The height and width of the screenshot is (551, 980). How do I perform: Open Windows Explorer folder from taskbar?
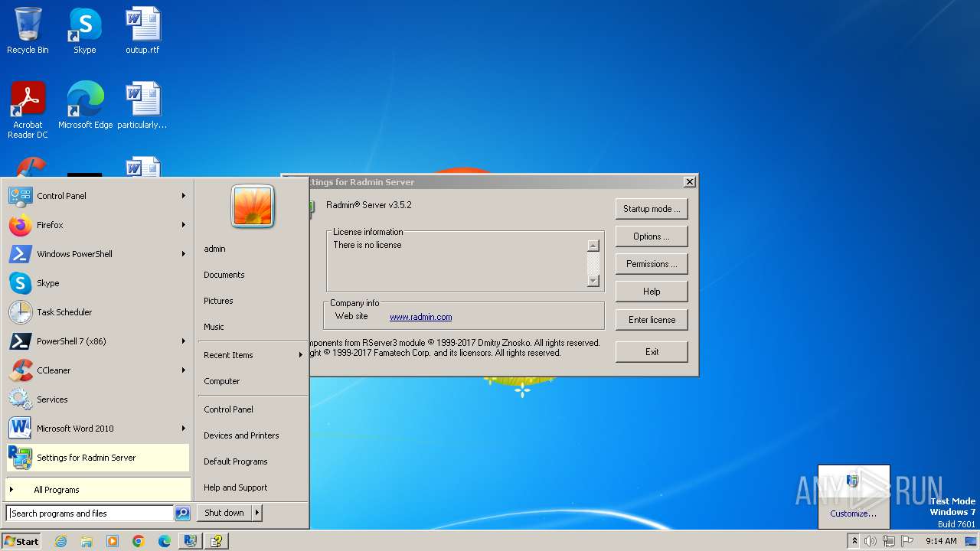tap(87, 541)
